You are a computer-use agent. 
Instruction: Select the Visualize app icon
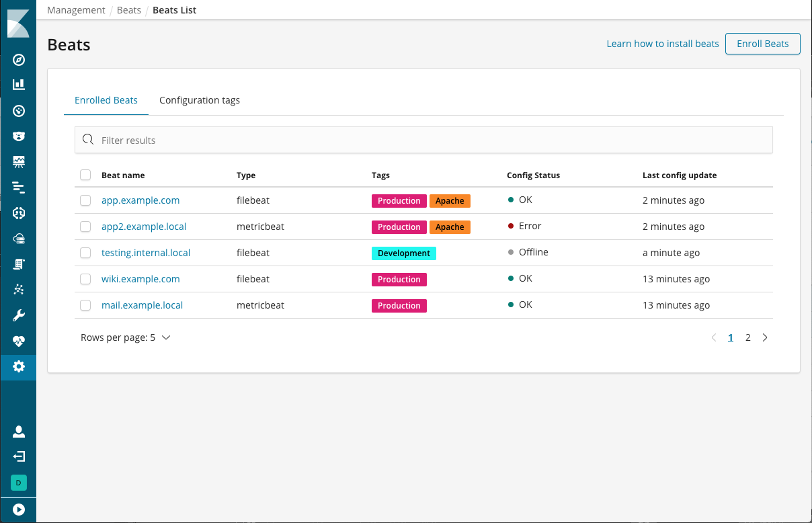(x=18, y=85)
